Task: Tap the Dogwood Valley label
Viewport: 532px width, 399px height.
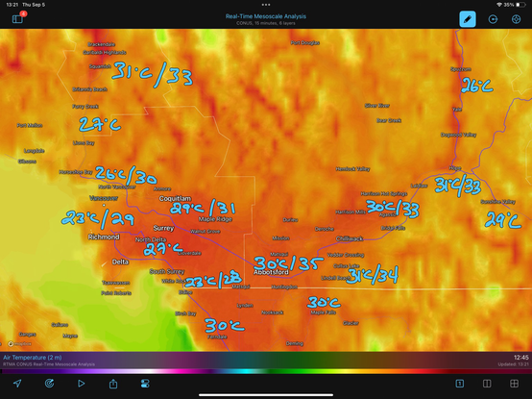Action: click(x=458, y=135)
